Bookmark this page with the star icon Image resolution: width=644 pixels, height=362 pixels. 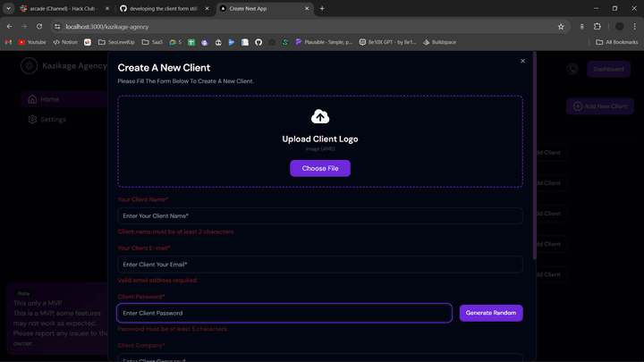[x=561, y=27]
